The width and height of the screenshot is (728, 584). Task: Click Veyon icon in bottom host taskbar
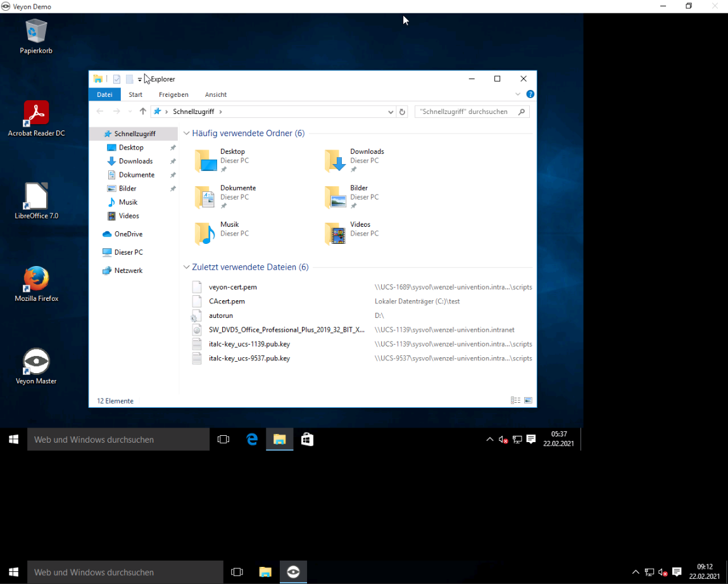click(x=293, y=573)
